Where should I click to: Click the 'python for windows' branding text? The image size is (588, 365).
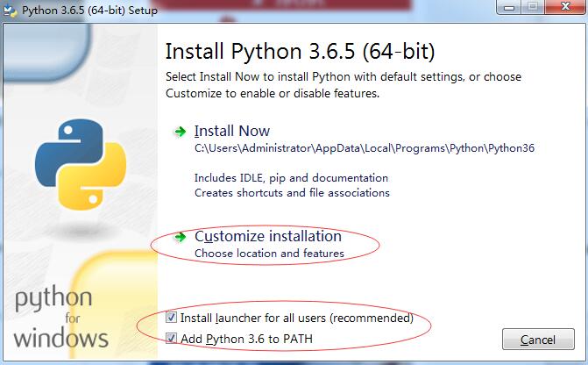(61, 319)
